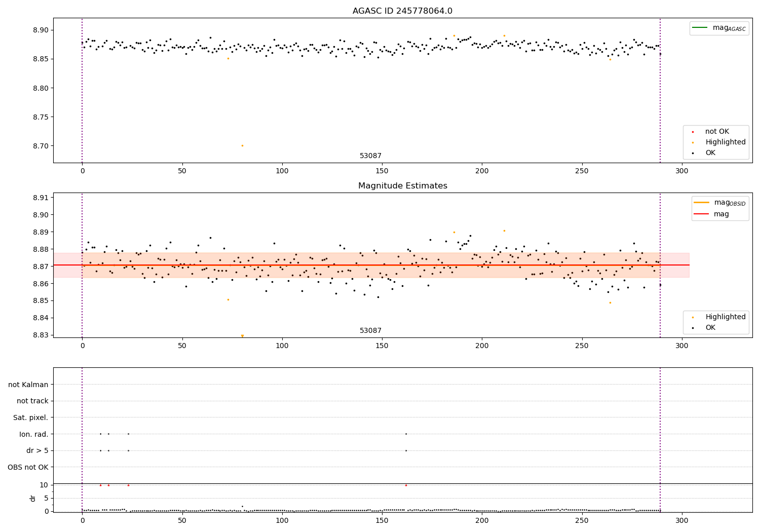Click the rotated "dr" y-axis label
The image size is (760, 532).
33,498
